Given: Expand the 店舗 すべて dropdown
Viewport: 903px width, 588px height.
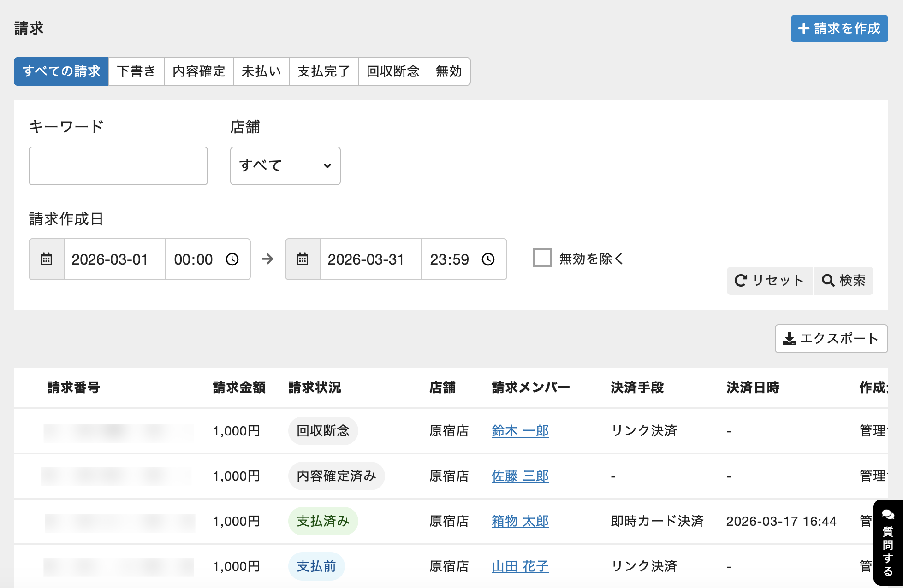Looking at the screenshot, I should coord(285,166).
